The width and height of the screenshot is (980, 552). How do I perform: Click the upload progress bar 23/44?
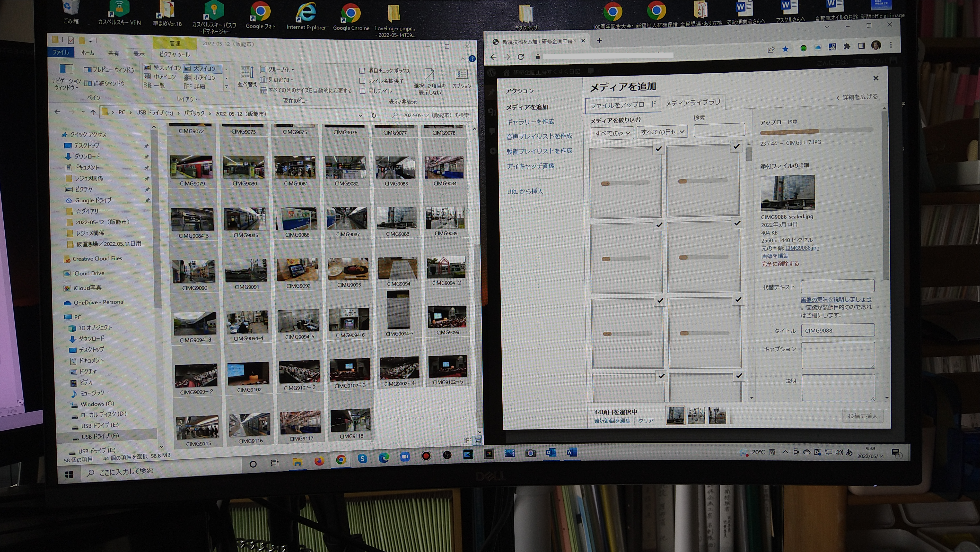[816, 131]
